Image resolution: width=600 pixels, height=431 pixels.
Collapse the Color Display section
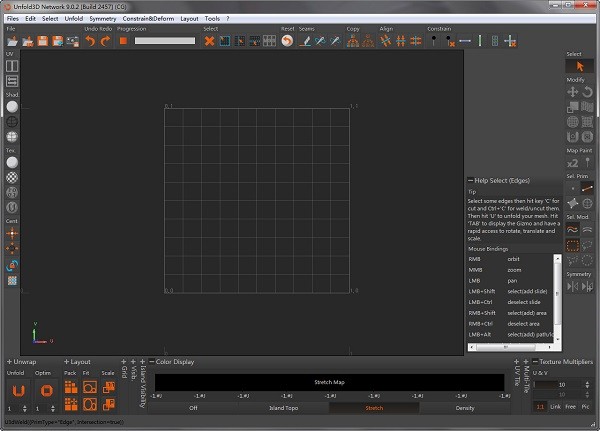[151, 360]
